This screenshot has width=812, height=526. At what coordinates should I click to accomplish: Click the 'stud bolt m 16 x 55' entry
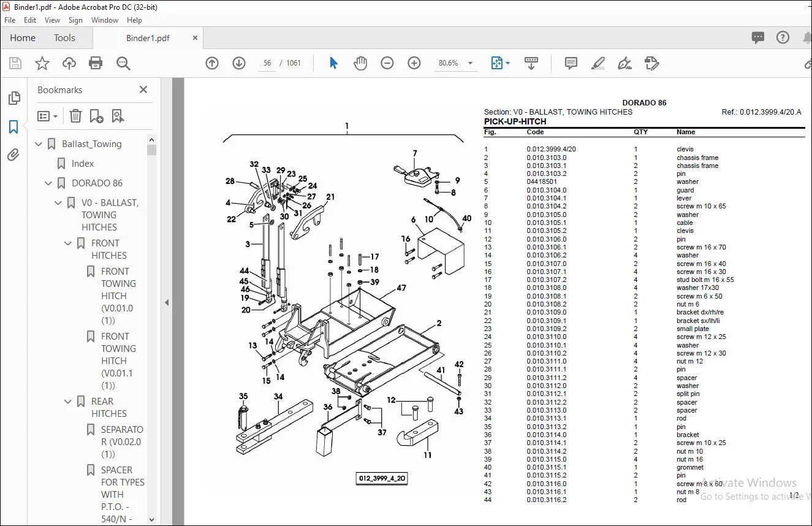[705, 280]
